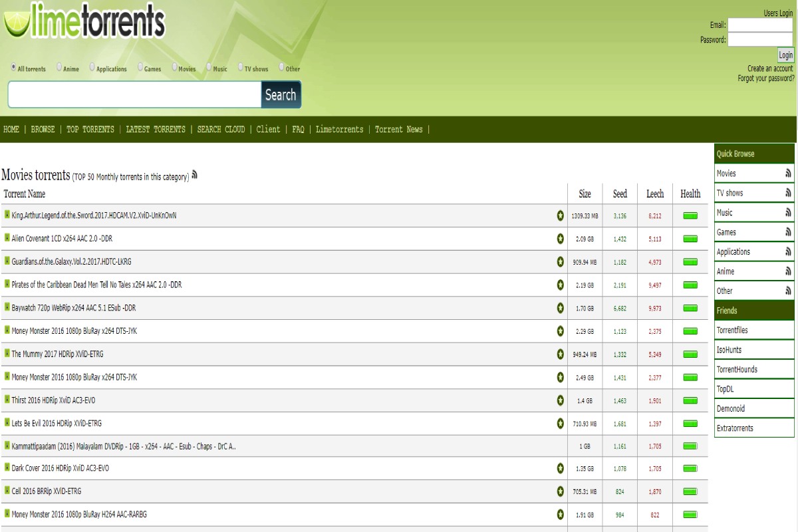Click the verified star icon for Lets Be Evil row

(x=561, y=424)
